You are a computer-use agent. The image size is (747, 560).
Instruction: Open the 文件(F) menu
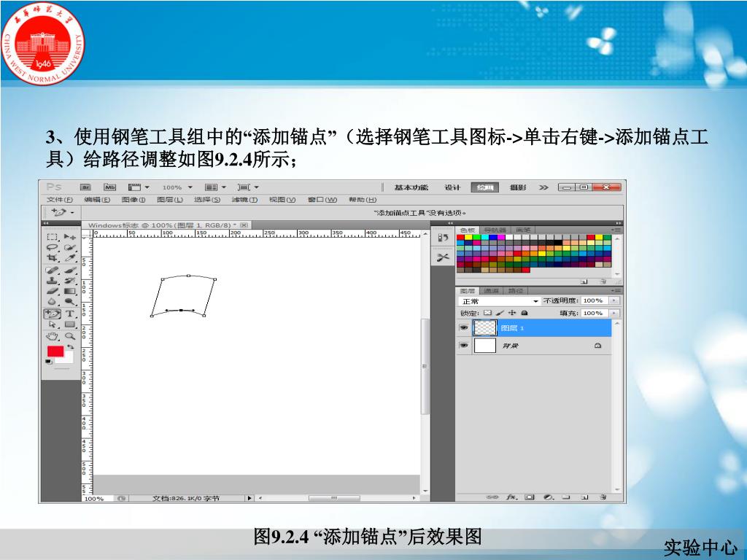60,200
